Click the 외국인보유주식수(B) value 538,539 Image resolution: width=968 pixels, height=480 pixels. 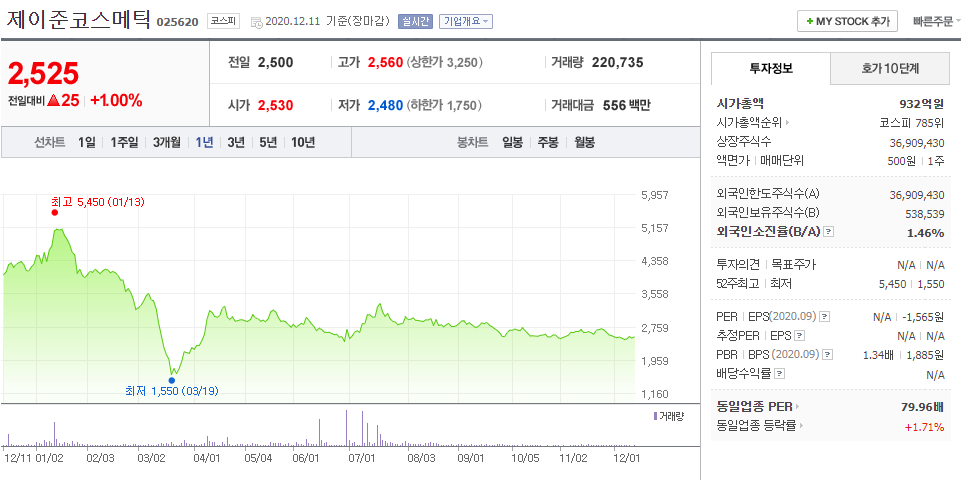coord(924,213)
